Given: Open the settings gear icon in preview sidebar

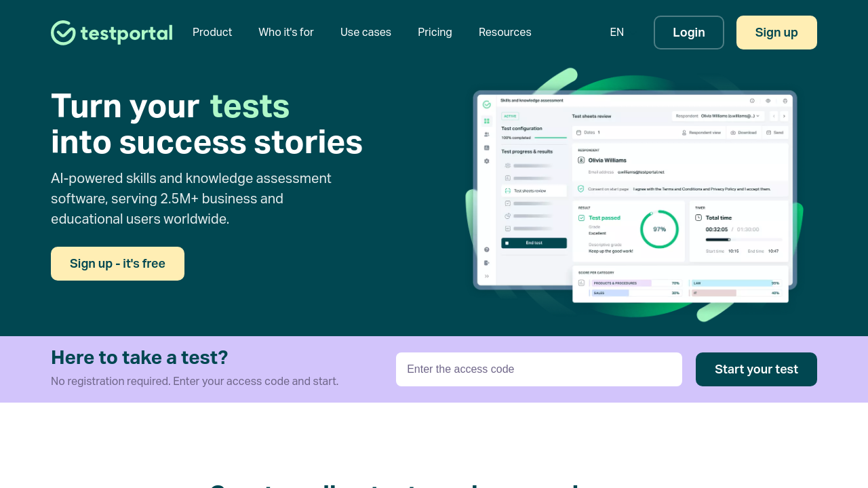Looking at the screenshot, I should [486, 161].
